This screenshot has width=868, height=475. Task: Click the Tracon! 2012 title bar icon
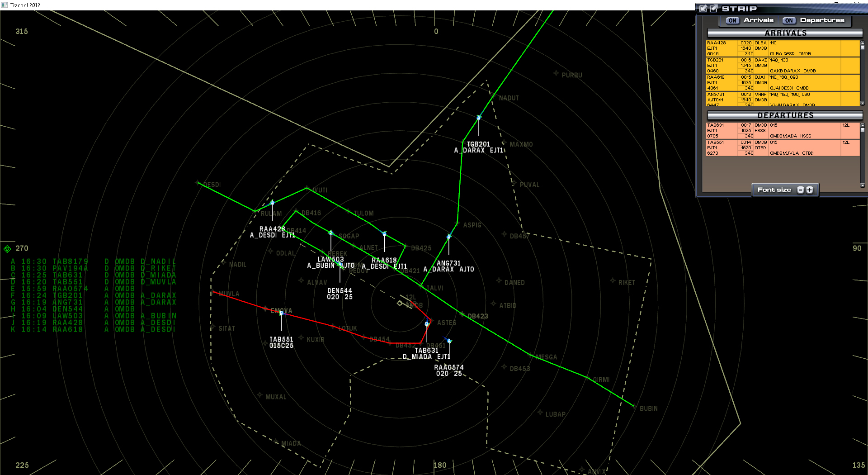5,5
